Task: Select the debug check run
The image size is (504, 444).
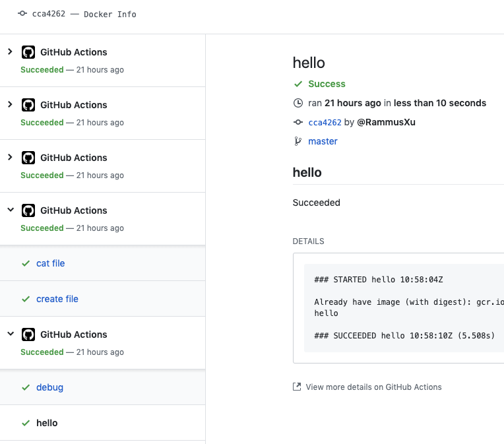Action: tap(50, 387)
